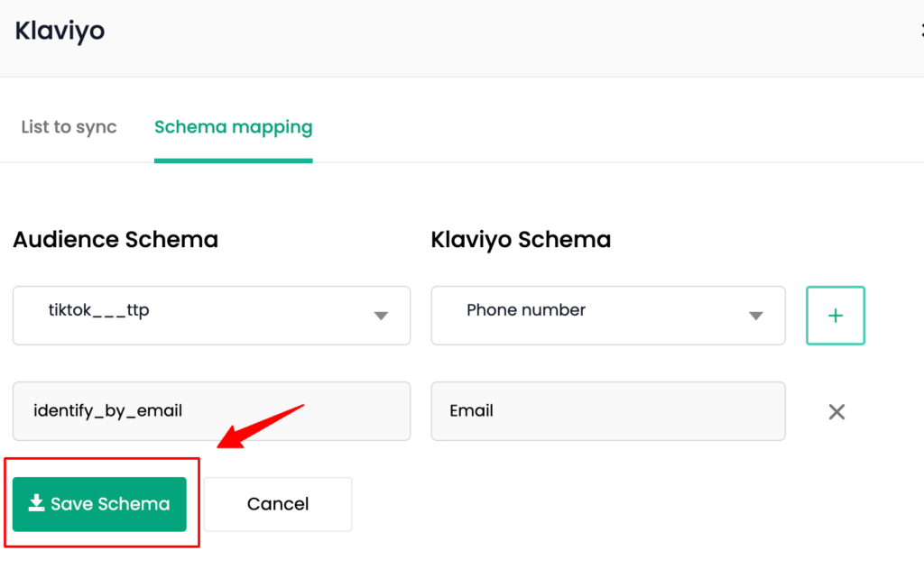Close the Klaviyo panel at top right
This screenshot has width=924, height=569.
point(921,30)
